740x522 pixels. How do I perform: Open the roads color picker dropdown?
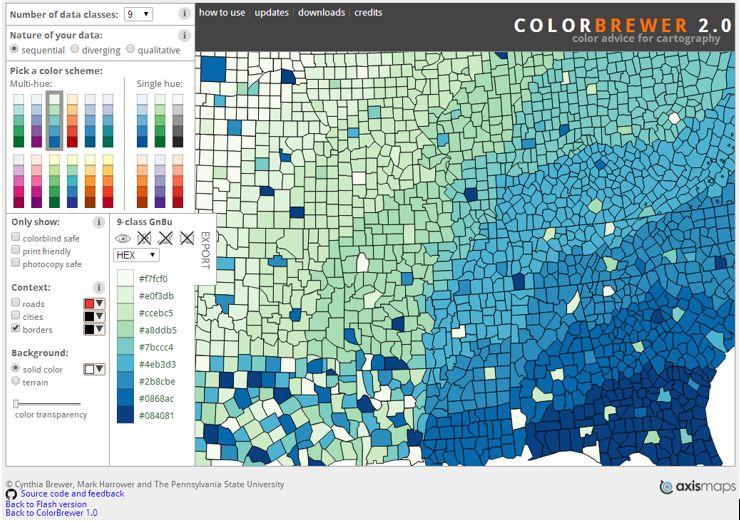pyautogui.click(x=94, y=303)
